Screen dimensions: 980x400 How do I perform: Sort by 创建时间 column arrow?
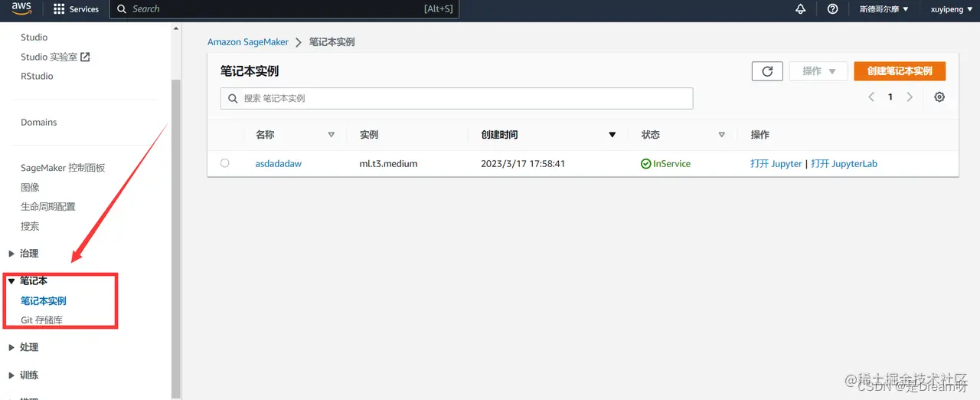(x=612, y=135)
